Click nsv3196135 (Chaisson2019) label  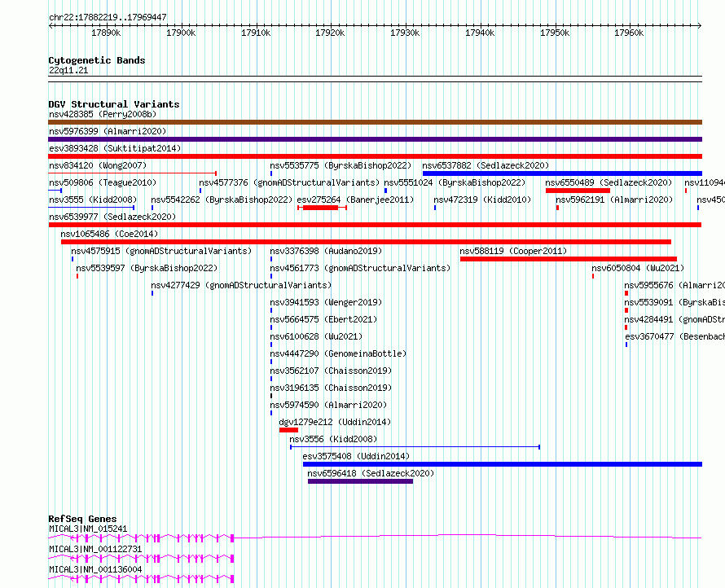[331, 388]
